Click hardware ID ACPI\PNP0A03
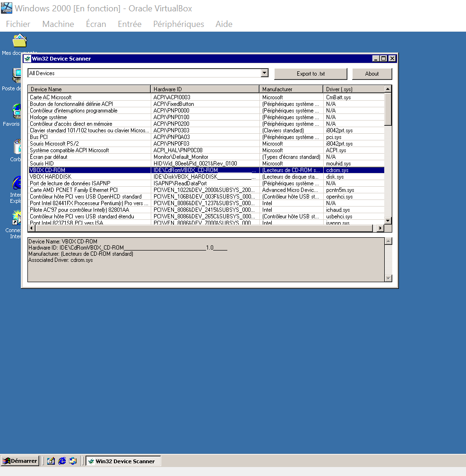The height and width of the screenshot is (476, 466). click(172, 137)
